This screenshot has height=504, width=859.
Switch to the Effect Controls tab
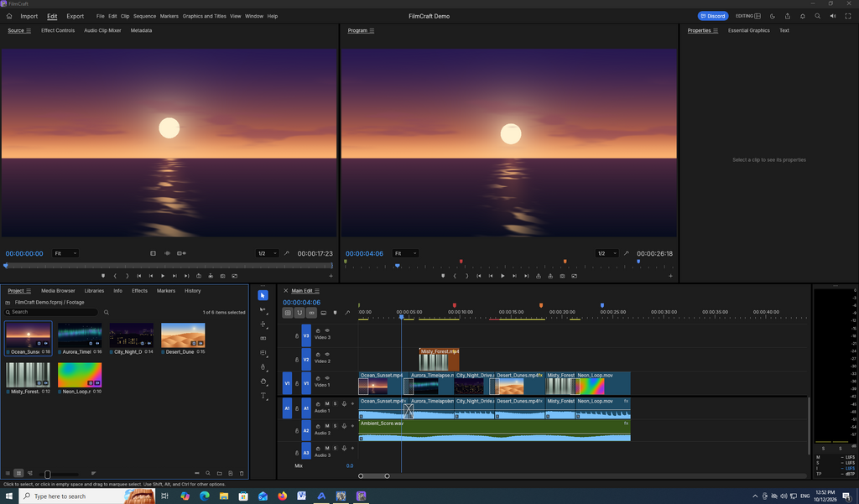point(58,31)
